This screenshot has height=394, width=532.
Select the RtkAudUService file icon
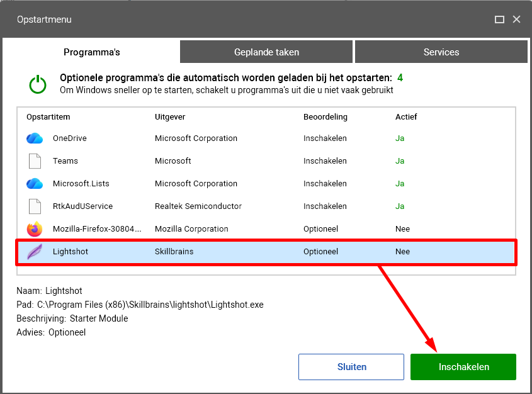35,206
